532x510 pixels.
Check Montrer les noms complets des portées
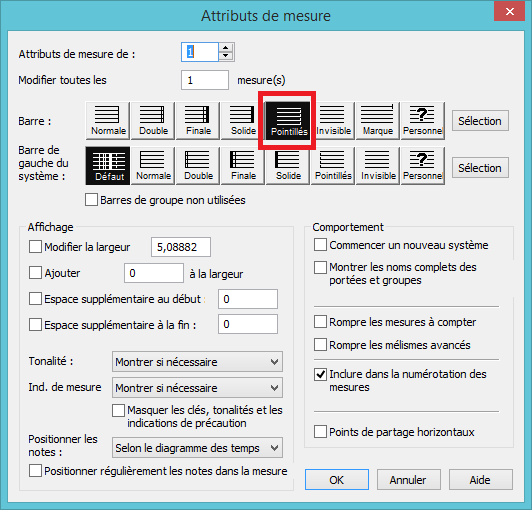point(320,267)
